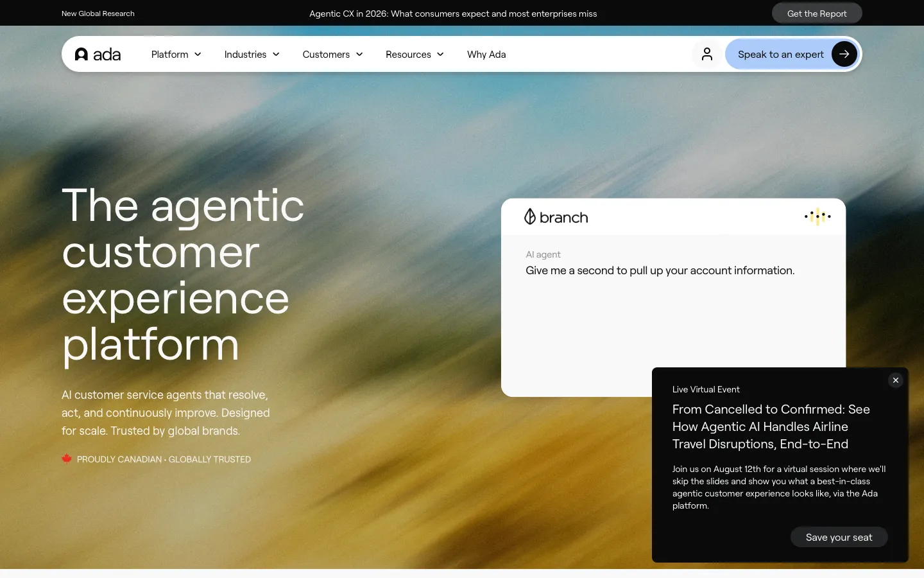Click the 'Join us on August 12th' description
Screen dimensions: 924x578
click(x=779, y=487)
